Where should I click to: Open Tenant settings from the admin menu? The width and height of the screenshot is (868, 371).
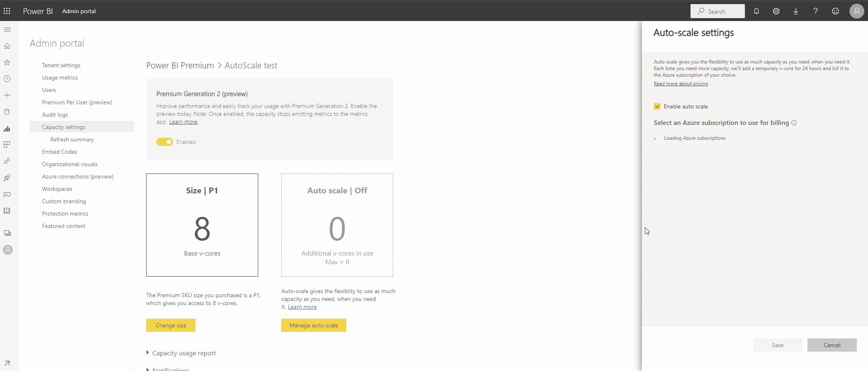pos(61,65)
